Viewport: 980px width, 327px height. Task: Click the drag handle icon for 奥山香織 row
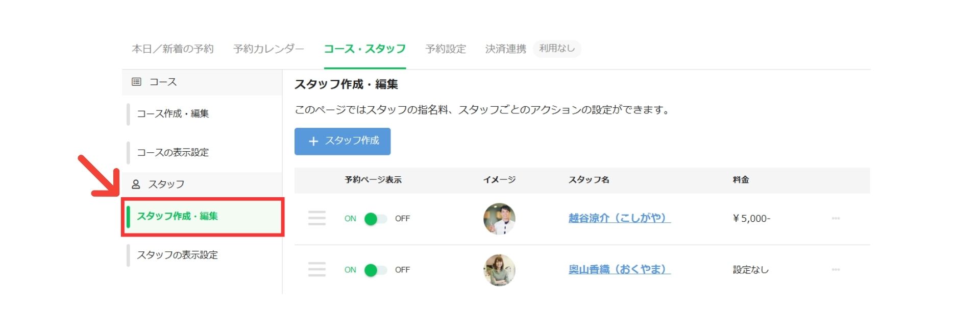pos(316,269)
